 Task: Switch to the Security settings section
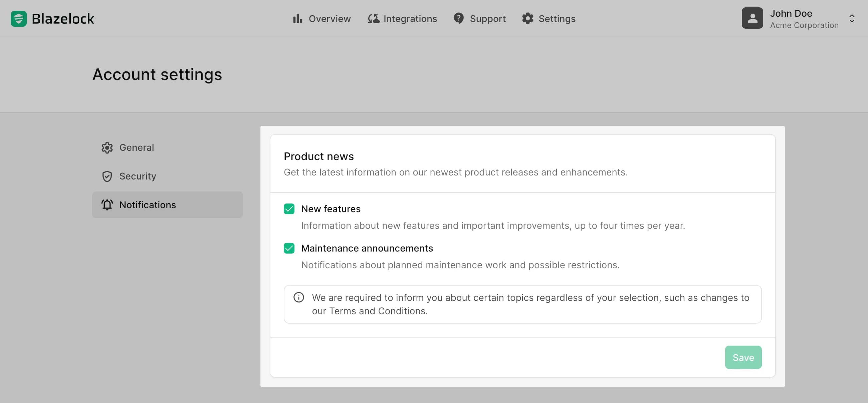coord(138,176)
